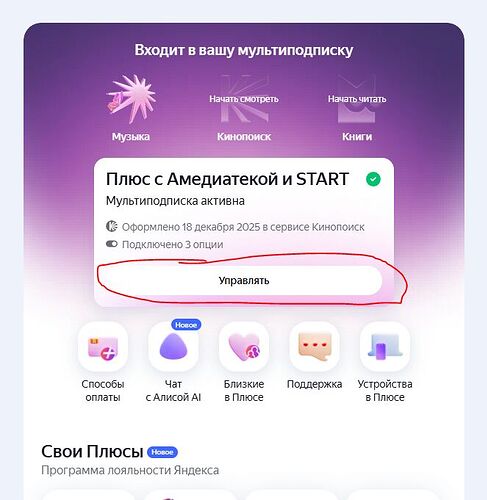Open Поддержка chat bubble icon
Screen dimensions: 487x500
(x=314, y=347)
